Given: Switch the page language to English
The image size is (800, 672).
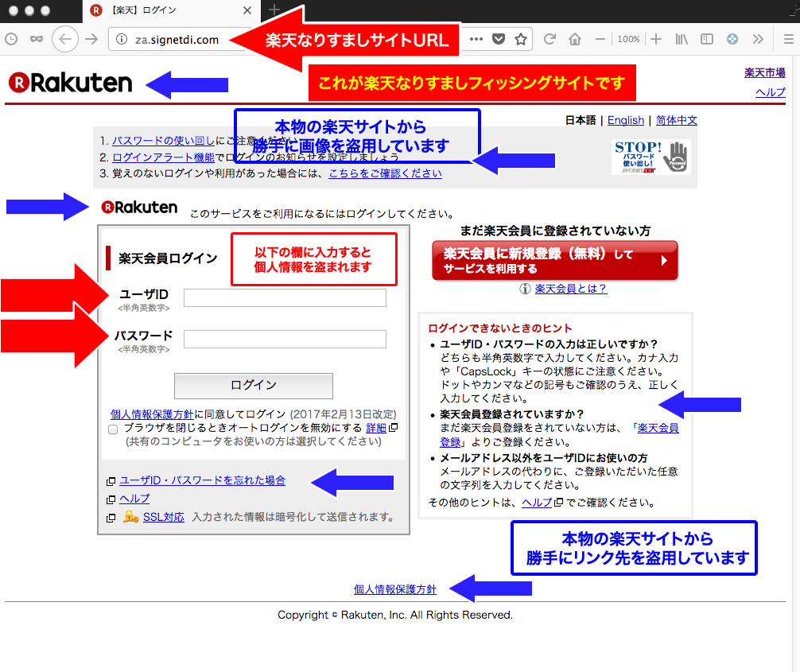Looking at the screenshot, I should pyautogui.click(x=626, y=120).
